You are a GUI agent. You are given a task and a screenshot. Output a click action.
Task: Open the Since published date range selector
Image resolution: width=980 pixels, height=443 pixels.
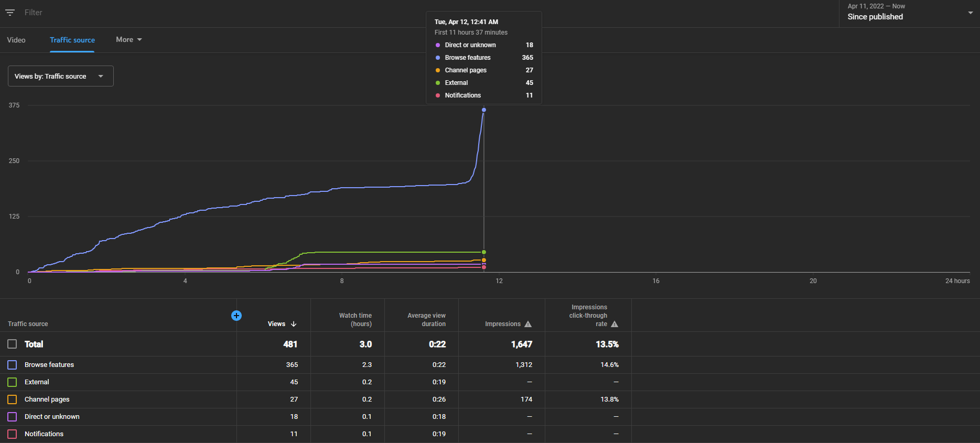pos(909,12)
